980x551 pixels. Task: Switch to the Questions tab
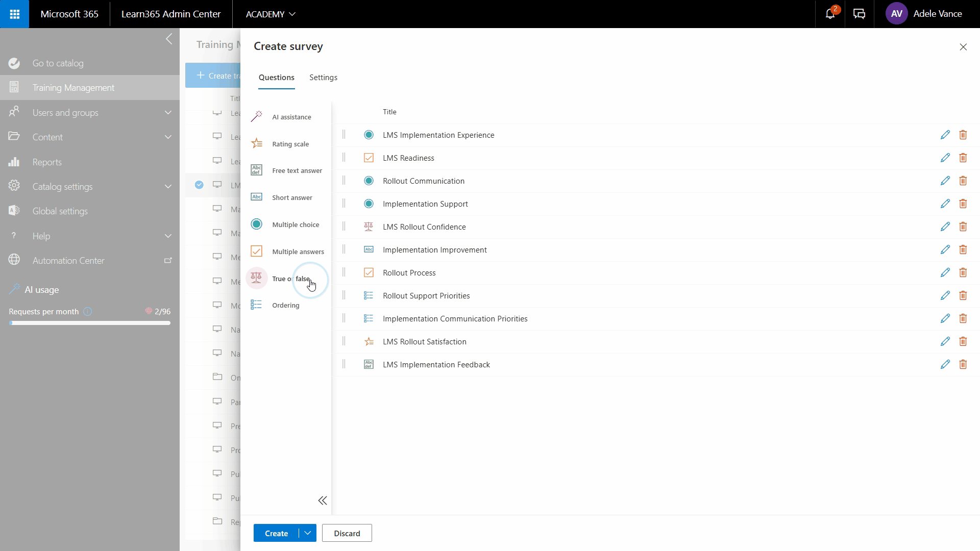[x=276, y=78]
